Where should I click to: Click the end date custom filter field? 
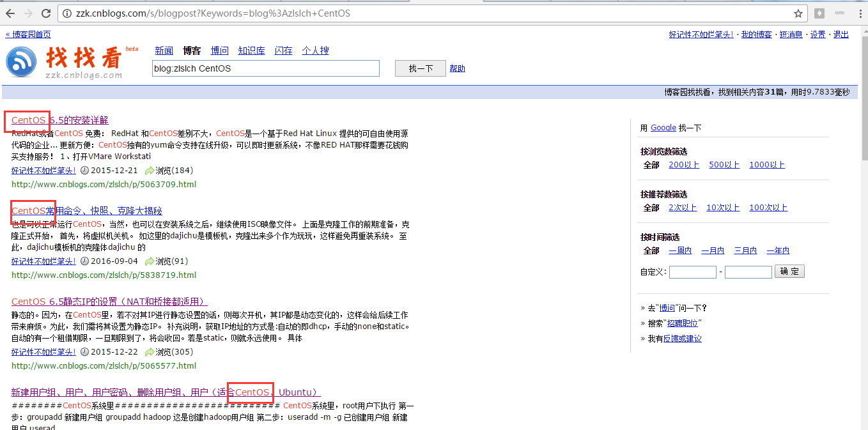point(748,272)
